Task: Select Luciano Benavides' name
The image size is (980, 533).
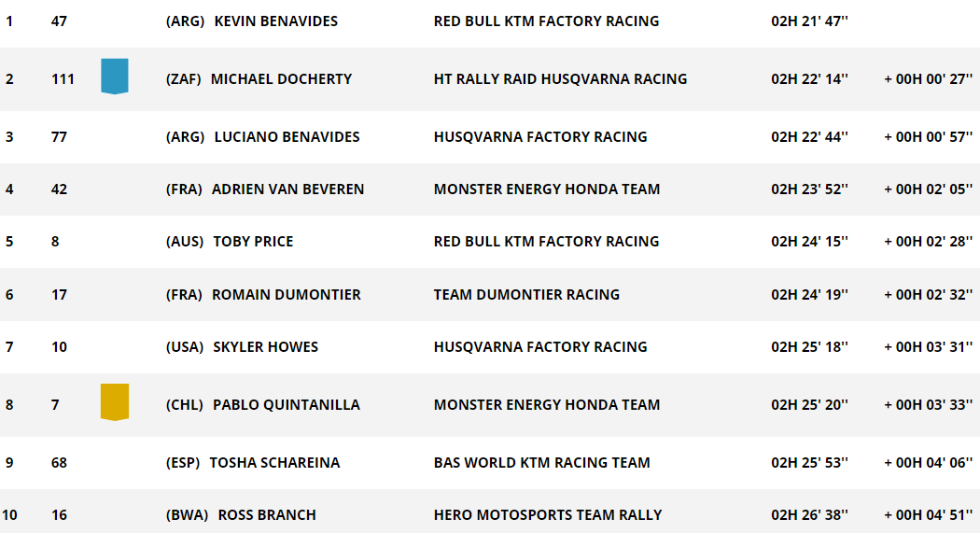Action: [287, 137]
